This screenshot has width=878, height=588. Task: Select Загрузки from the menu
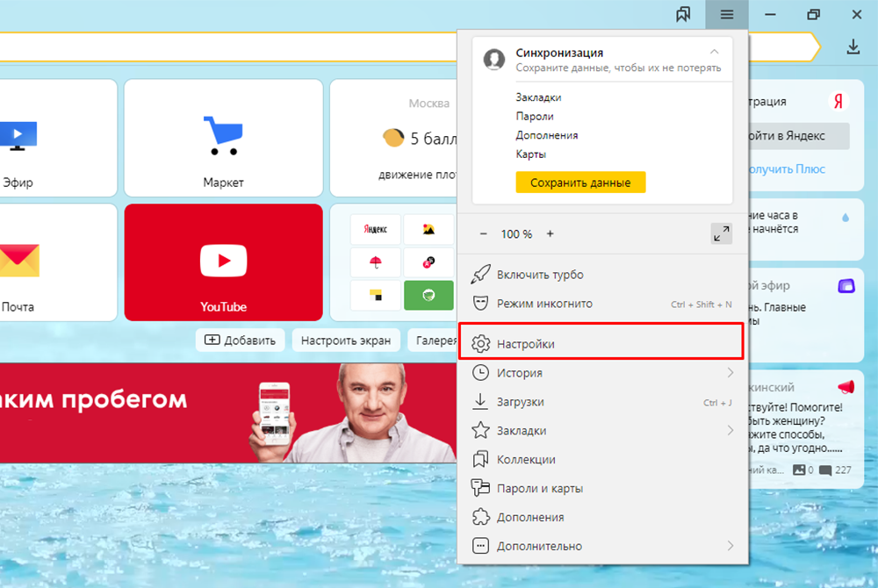[x=521, y=402]
